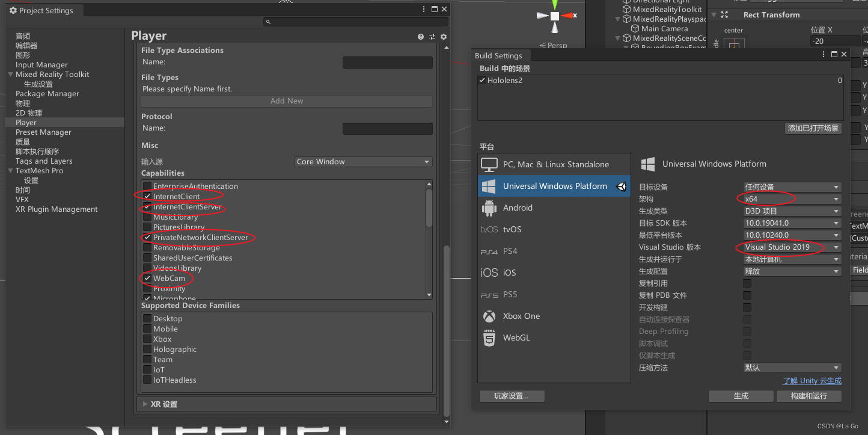
Task: Click the scene gizmo center cube
Action: 555,16
